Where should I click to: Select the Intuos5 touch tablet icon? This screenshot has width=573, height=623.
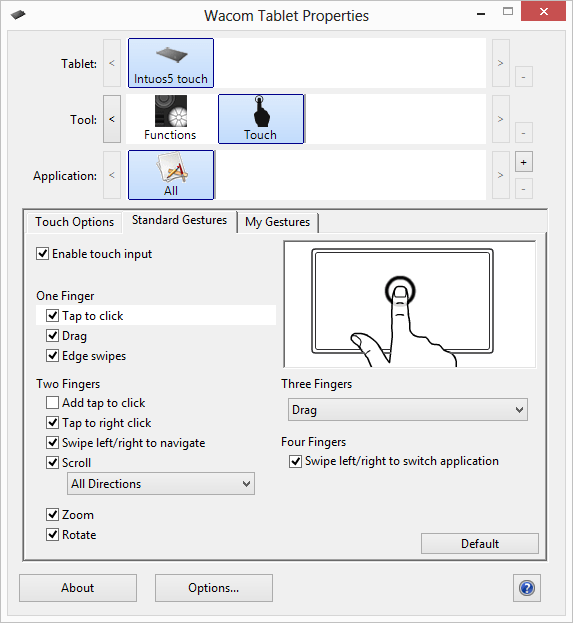(171, 63)
